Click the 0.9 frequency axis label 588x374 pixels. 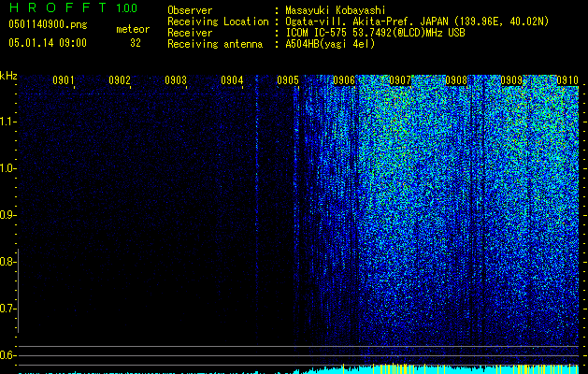click(x=7, y=215)
